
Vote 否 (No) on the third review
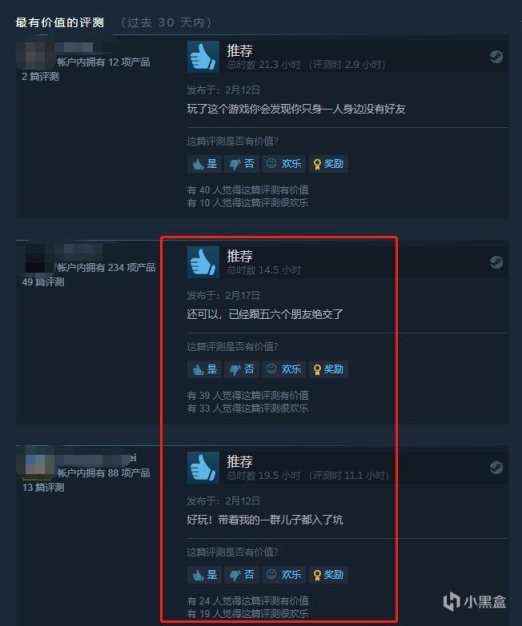pyautogui.click(x=242, y=575)
